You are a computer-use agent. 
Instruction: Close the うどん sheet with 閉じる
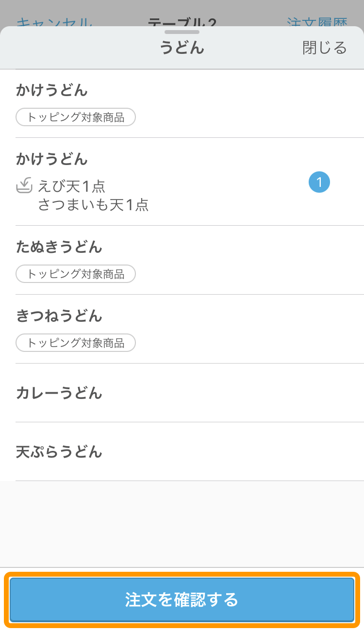click(x=324, y=48)
